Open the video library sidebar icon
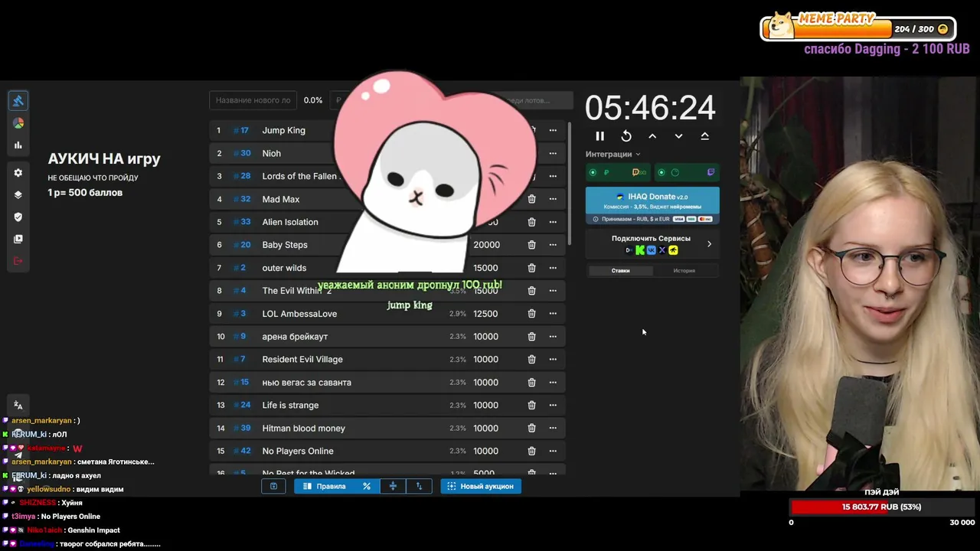The height and width of the screenshot is (551, 980). pos(18,239)
